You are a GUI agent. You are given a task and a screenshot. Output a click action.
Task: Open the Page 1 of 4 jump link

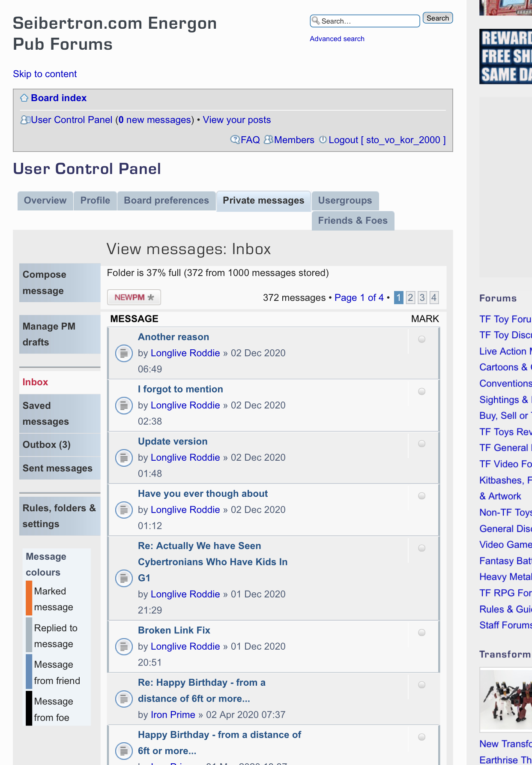tap(359, 297)
